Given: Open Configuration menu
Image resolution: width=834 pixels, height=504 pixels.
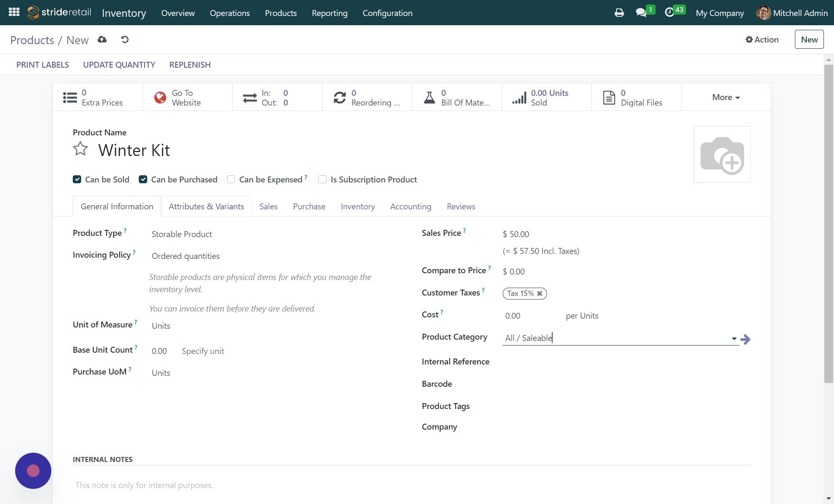Looking at the screenshot, I should click(387, 13).
